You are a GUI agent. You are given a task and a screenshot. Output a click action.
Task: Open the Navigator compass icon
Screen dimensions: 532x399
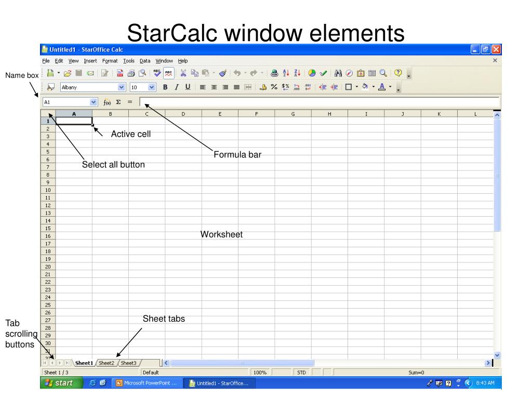(x=349, y=73)
